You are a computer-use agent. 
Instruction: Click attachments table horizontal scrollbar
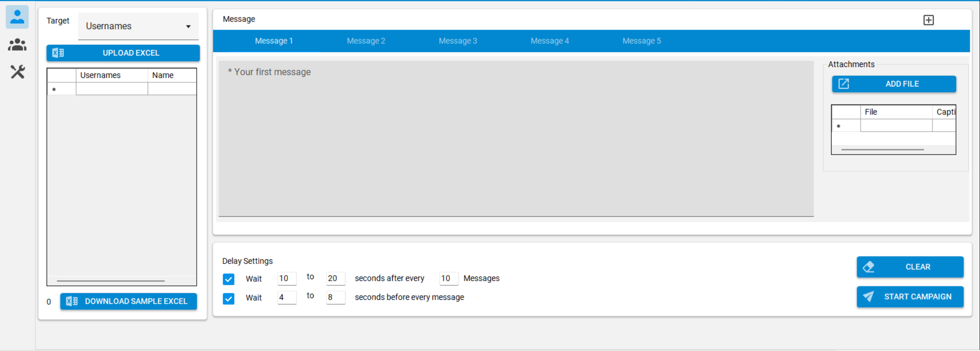click(882, 149)
